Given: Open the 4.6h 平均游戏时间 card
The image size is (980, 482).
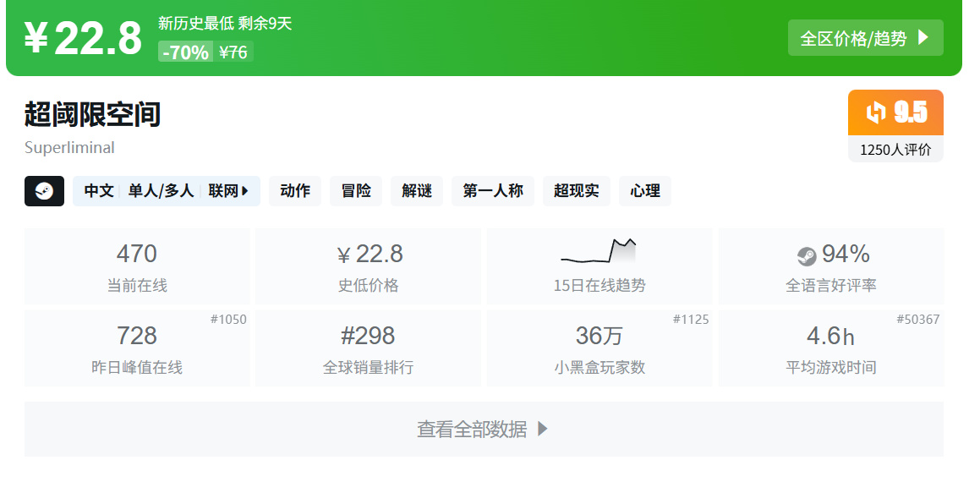Looking at the screenshot, I should coord(831,348).
